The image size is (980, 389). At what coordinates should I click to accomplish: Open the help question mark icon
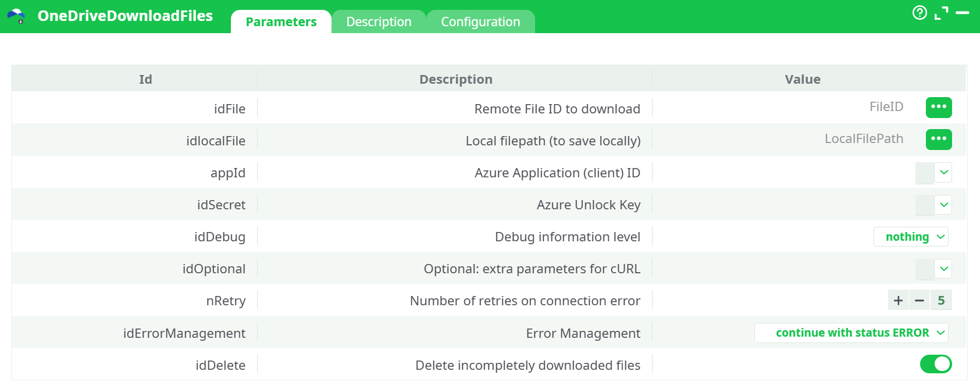[920, 13]
